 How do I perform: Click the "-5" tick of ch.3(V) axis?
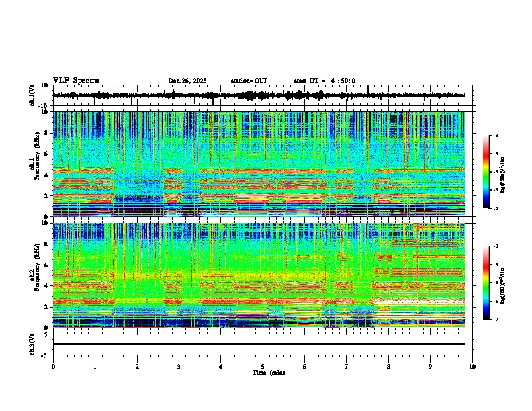[x=45, y=355]
